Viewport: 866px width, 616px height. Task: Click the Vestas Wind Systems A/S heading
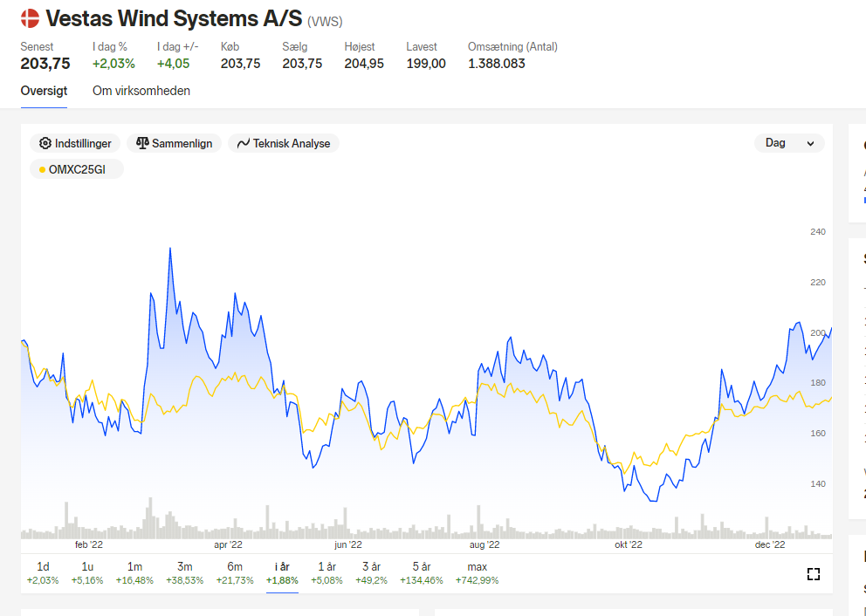click(174, 18)
